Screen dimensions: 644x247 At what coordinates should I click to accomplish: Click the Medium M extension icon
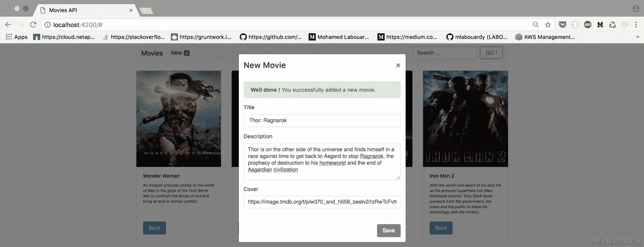click(600, 25)
